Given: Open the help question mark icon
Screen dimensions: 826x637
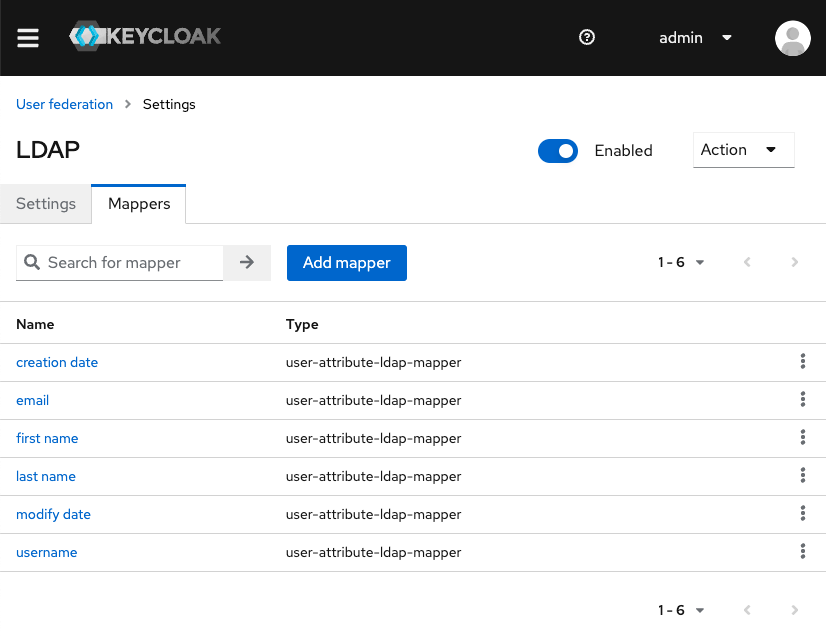Looking at the screenshot, I should 587,38.
